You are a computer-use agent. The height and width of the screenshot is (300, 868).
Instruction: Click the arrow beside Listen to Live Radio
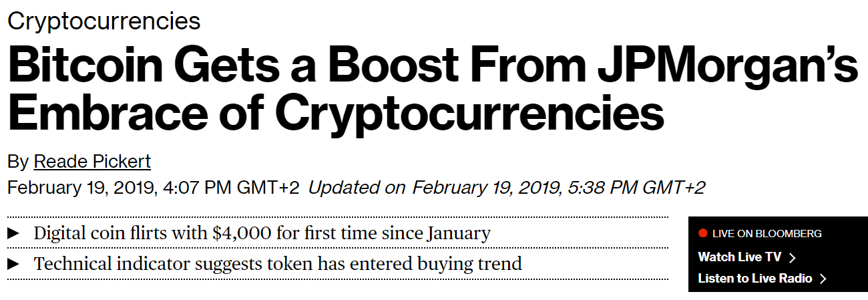click(823, 279)
